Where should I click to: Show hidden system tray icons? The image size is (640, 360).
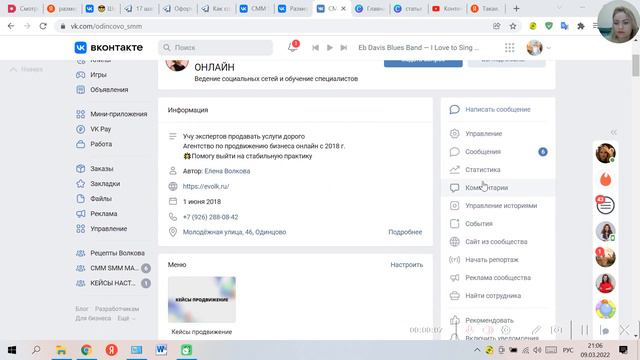click(x=477, y=350)
